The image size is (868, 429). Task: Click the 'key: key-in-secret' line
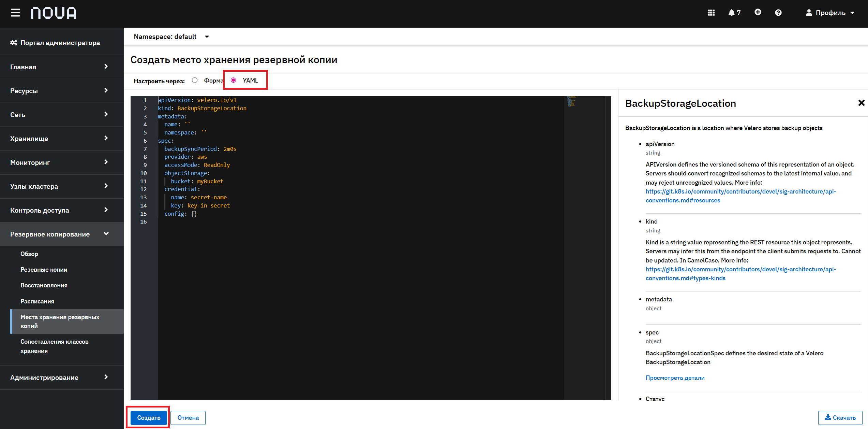click(x=200, y=205)
